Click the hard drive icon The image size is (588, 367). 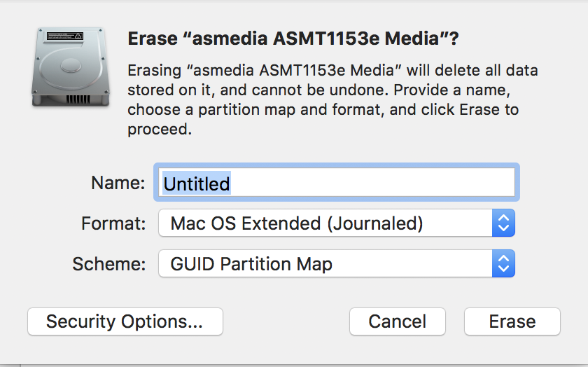[x=70, y=67]
